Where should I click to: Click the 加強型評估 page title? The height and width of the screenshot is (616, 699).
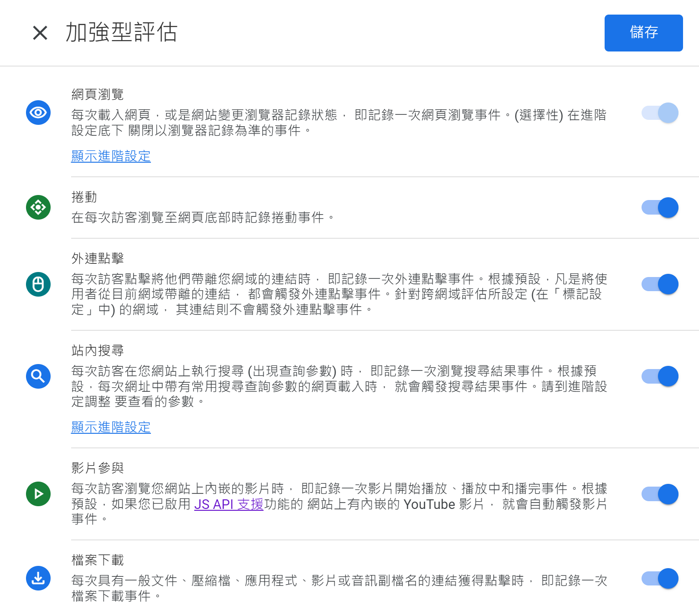coord(121,33)
